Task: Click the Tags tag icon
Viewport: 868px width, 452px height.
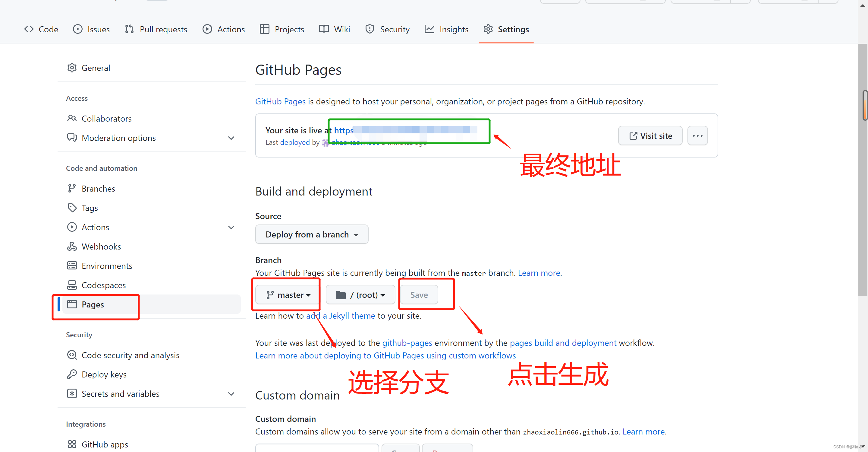Action: coord(72,208)
